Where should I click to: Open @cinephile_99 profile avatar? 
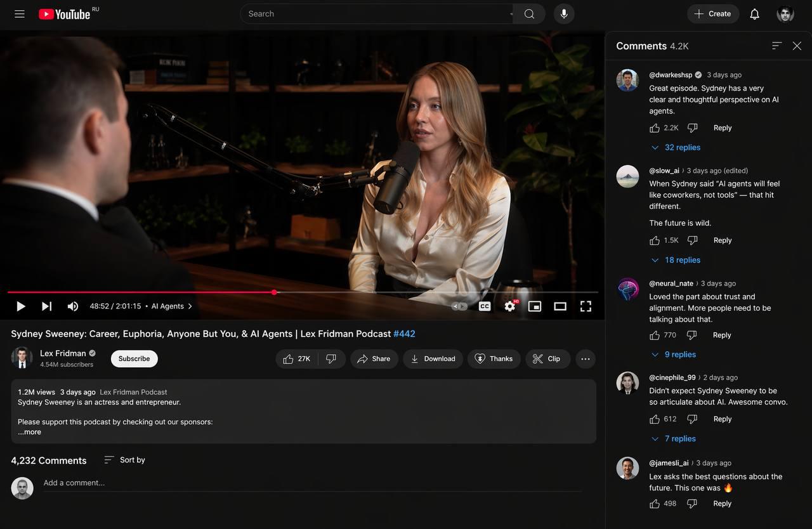click(x=627, y=383)
